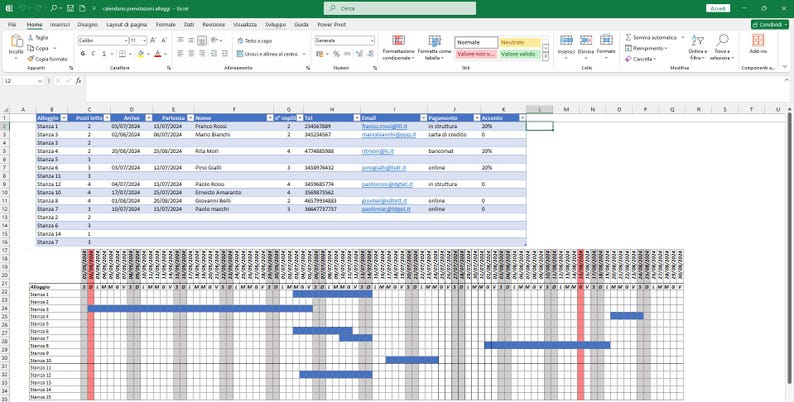Click the Inserisci cells icon
The image size is (794, 402).
(x=566, y=40)
